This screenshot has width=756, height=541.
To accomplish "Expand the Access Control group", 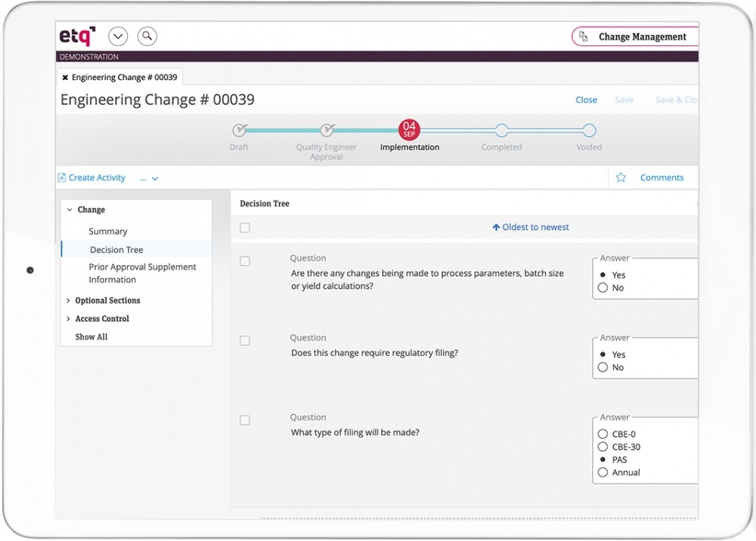I will pos(101,318).
